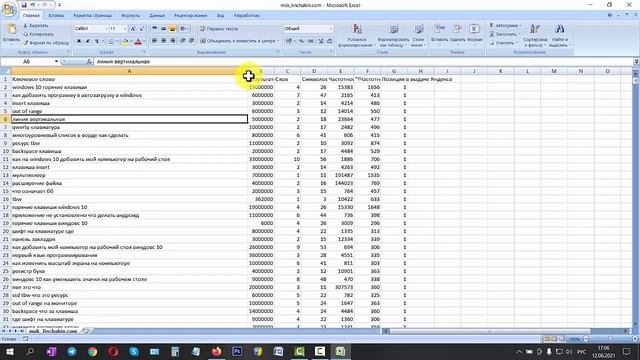Viewport: 640px width, 360px height.
Task: Expand the formula bar
Action: (636, 62)
